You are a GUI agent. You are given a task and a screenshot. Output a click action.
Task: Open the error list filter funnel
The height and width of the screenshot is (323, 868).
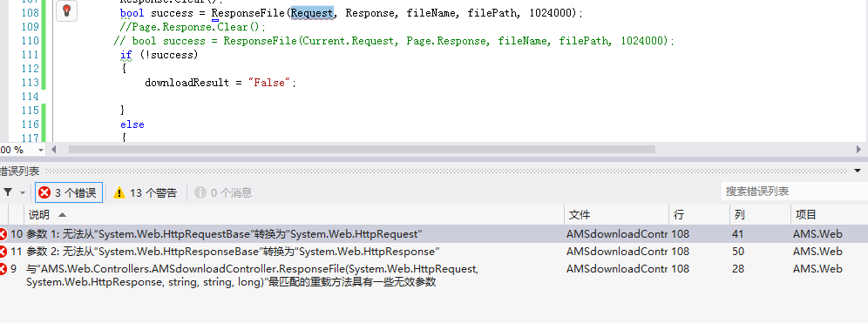pos(8,192)
